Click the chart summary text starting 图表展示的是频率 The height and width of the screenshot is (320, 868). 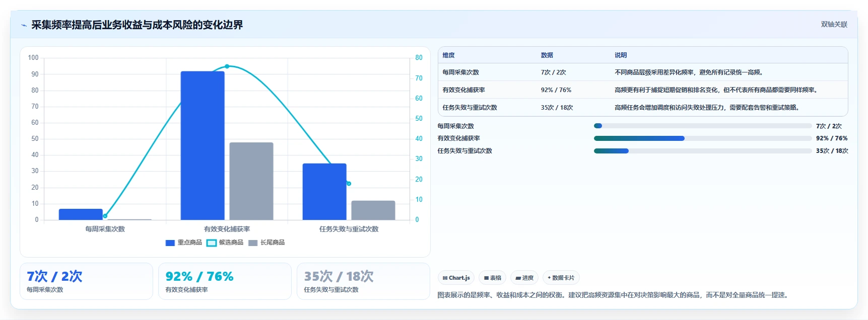(614, 295)
